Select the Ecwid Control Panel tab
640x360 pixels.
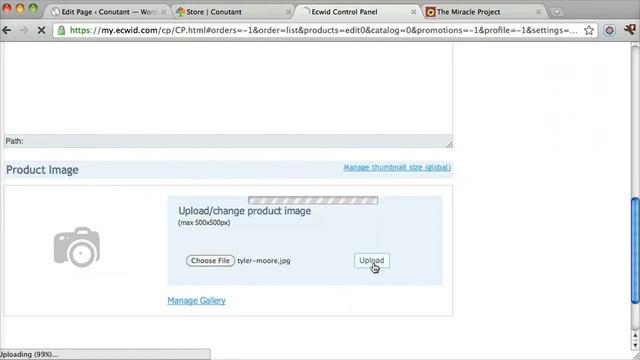tap(357, 12)
